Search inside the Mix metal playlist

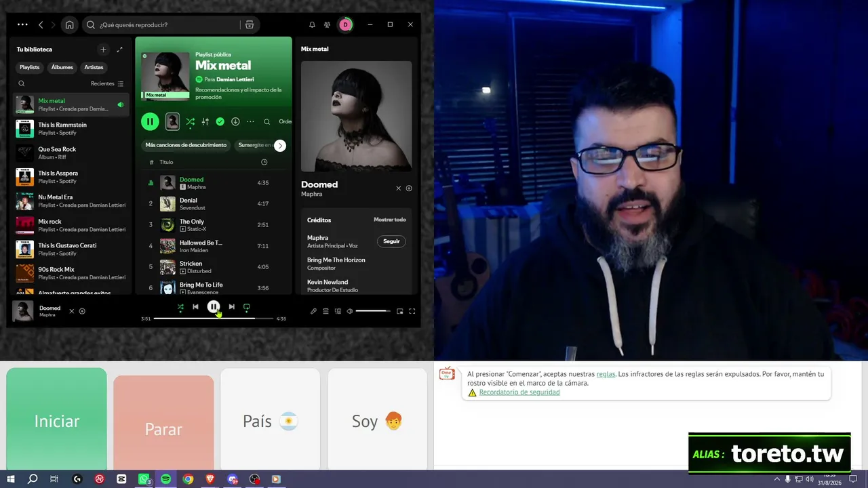tap(267, 122)
